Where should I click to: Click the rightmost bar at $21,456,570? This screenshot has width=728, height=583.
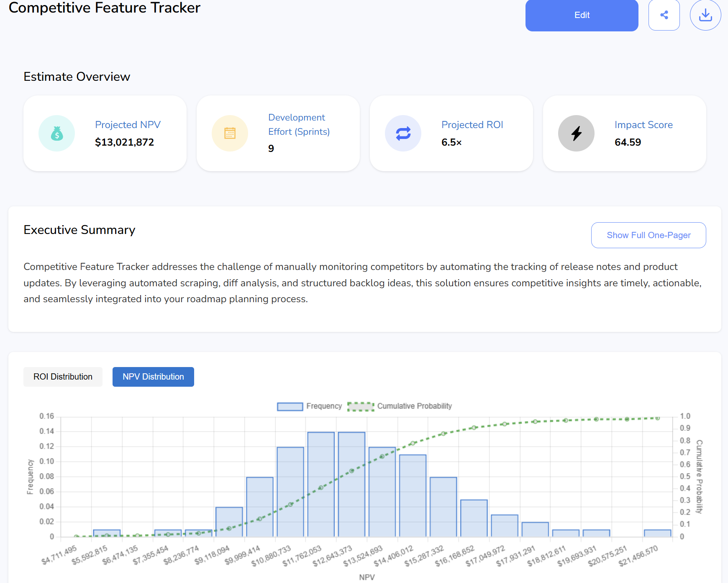[x=657, y=533]
